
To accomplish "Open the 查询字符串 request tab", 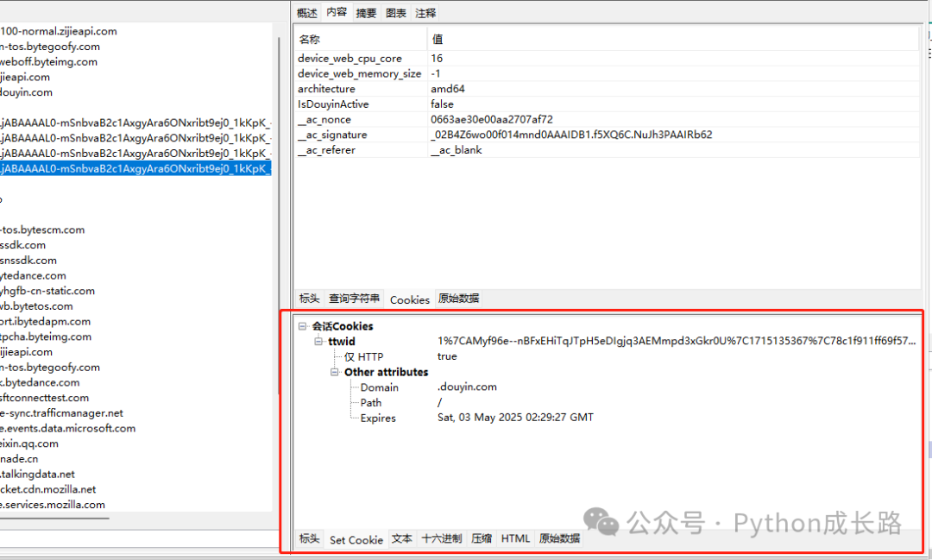I will coord(355,299).
